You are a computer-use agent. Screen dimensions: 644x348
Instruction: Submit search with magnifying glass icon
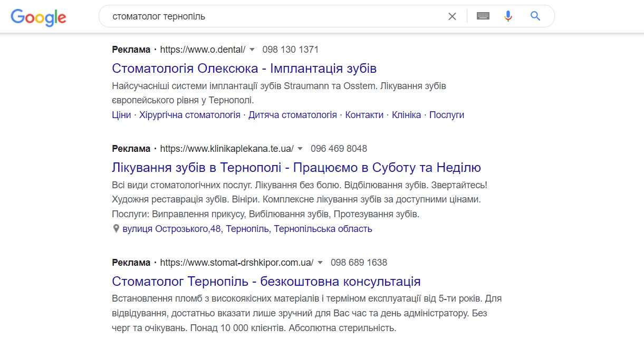point(535,16)
